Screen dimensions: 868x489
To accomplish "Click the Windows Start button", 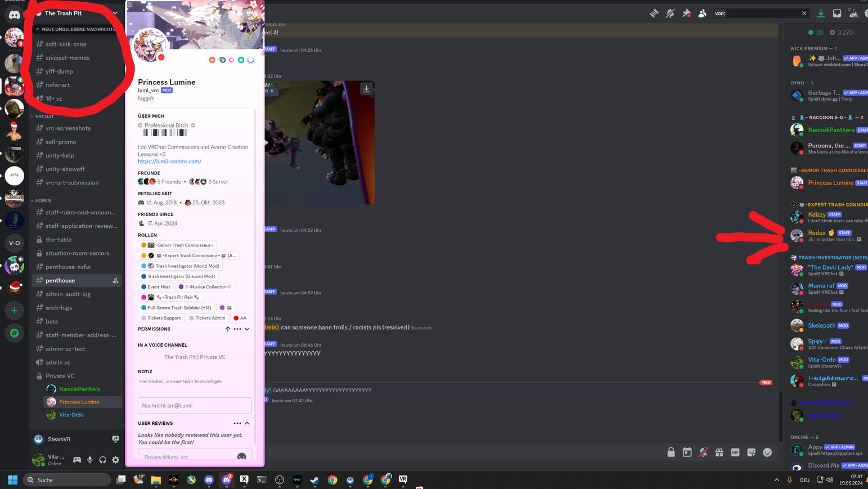I will click(x=12, y=480).
